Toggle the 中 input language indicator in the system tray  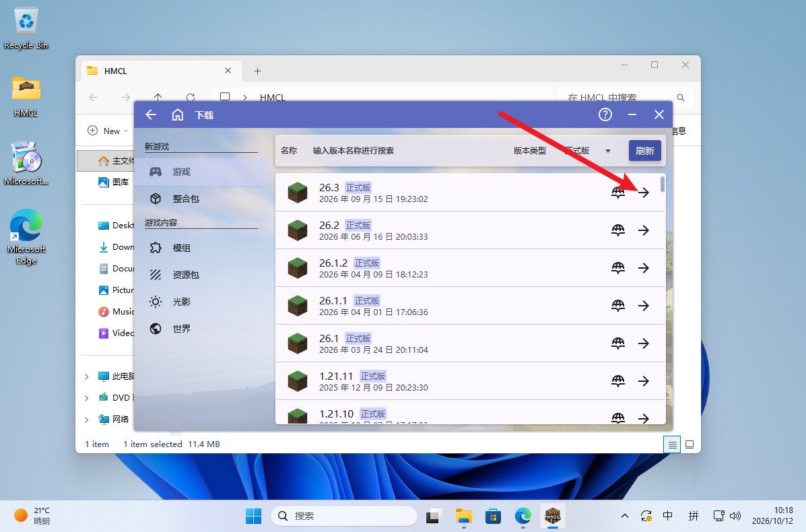[668, 516]
